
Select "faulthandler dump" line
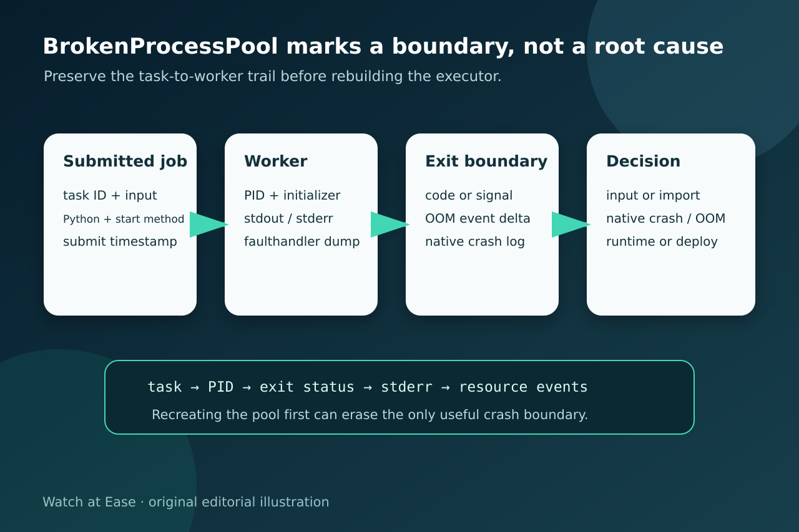click(x=301, y=242)
